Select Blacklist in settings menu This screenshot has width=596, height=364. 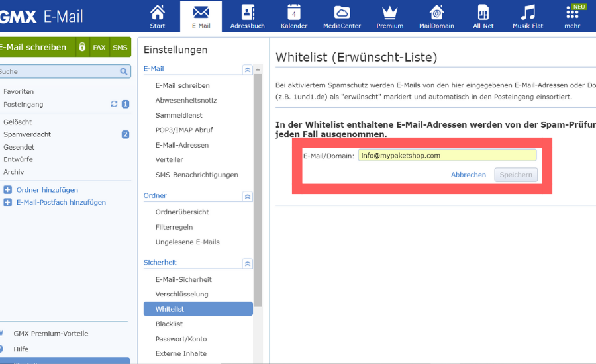point(169,324)
